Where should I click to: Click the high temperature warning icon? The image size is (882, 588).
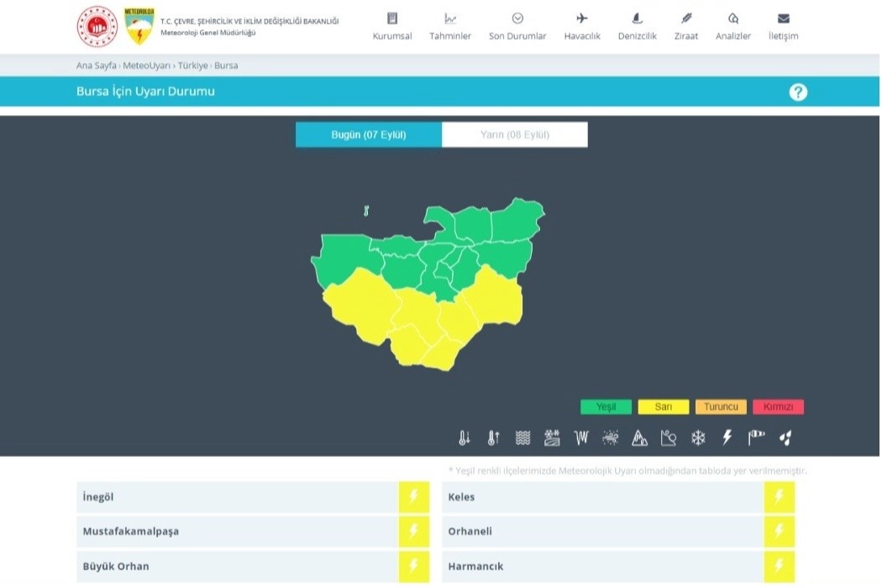(x=493, y=438)
